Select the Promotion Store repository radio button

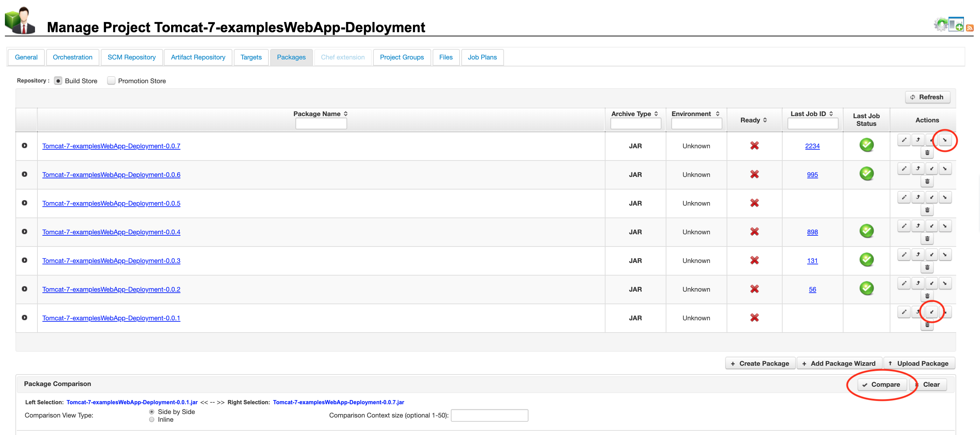[111, 81]
